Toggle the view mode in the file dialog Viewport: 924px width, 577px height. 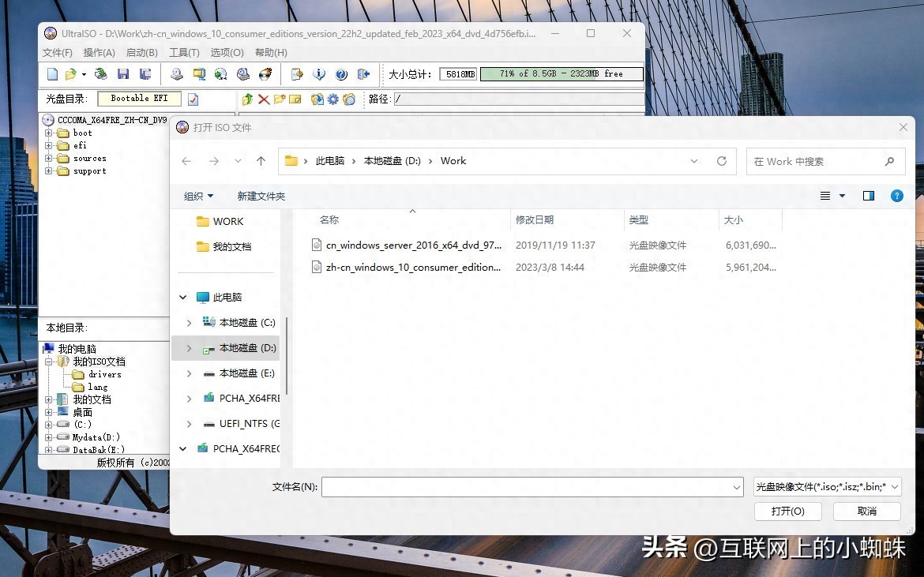click(x=824, y=196)
